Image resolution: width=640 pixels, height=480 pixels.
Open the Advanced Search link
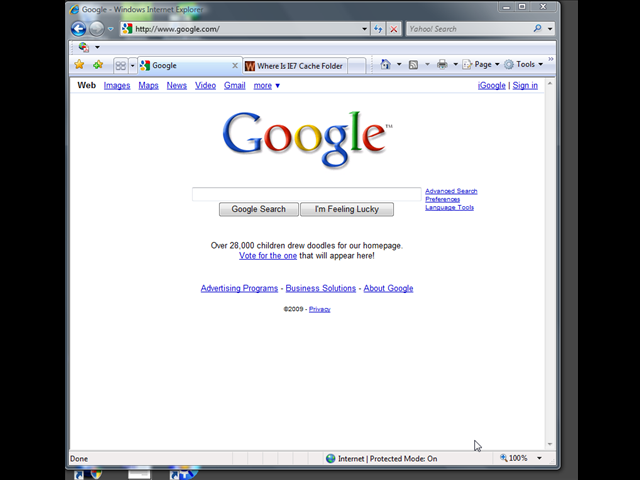[x=451, y=191]
